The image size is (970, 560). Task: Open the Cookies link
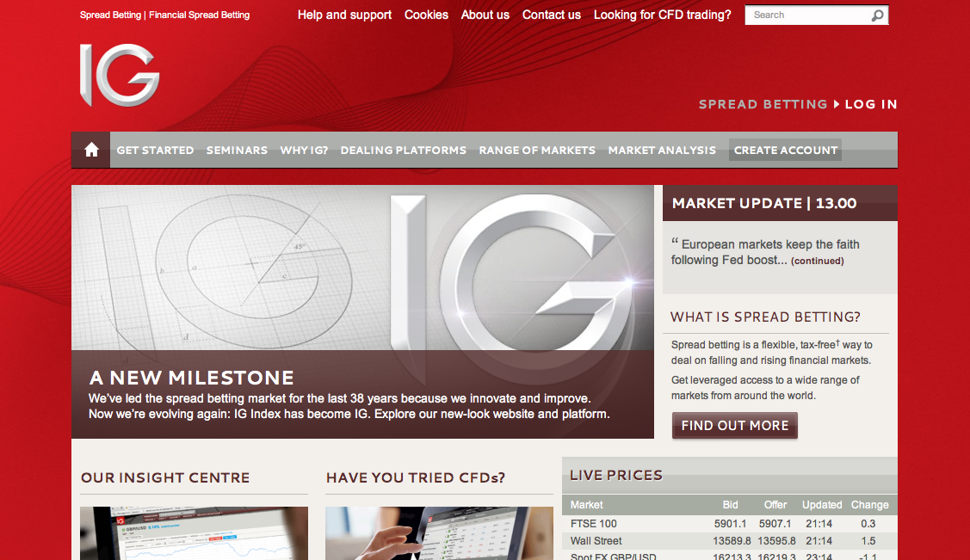click(426, 15)
